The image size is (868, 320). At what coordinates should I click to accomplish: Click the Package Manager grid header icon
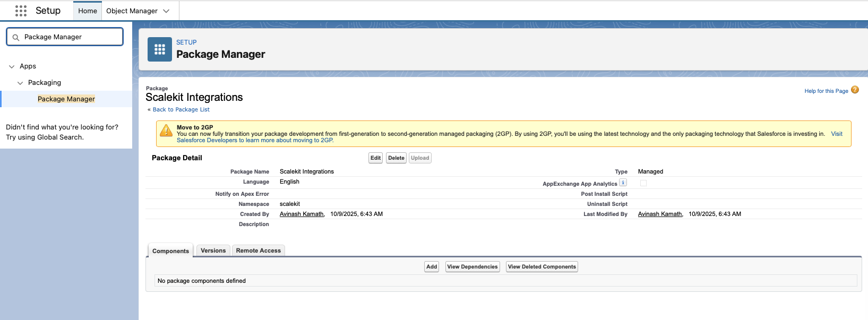(x=160, y=49)
